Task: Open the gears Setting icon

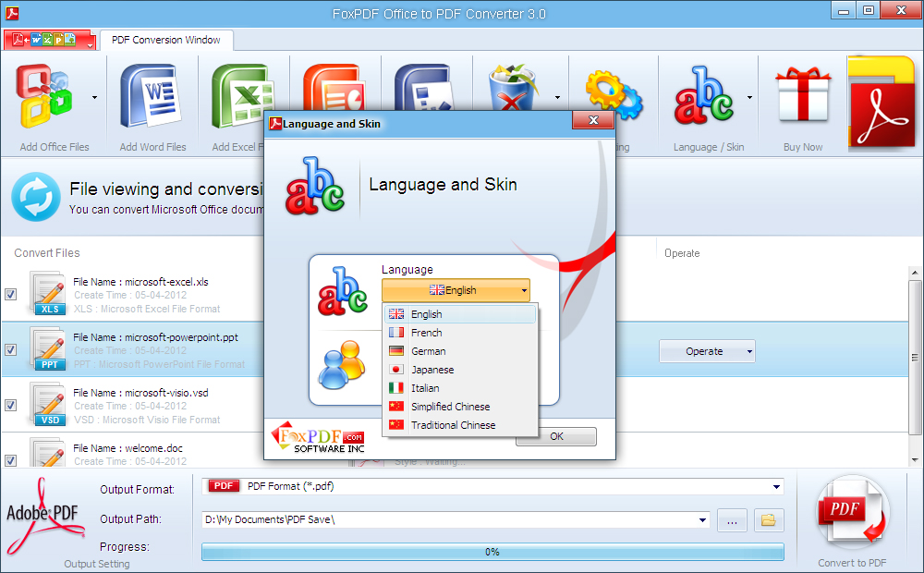Action: [614, 96]
